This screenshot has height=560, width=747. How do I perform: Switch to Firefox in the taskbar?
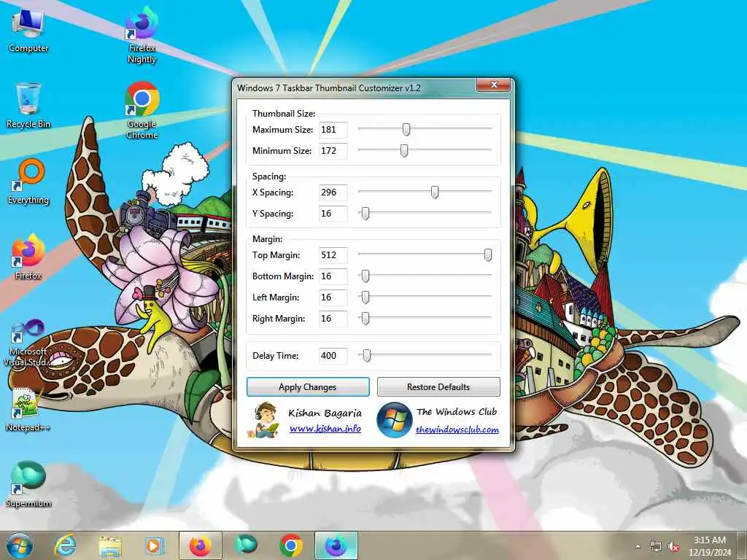(x=200, y=545)
